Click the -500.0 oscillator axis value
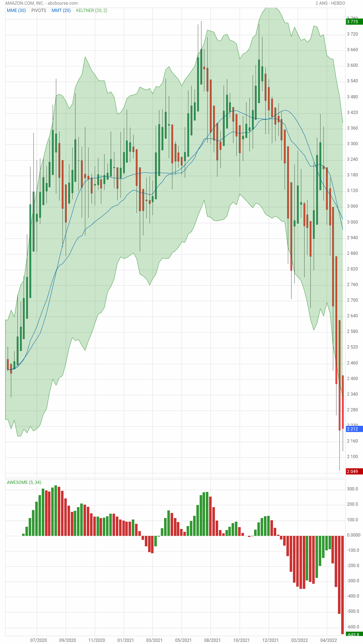This screenshot has width=363, height=644. coord(352,611)
